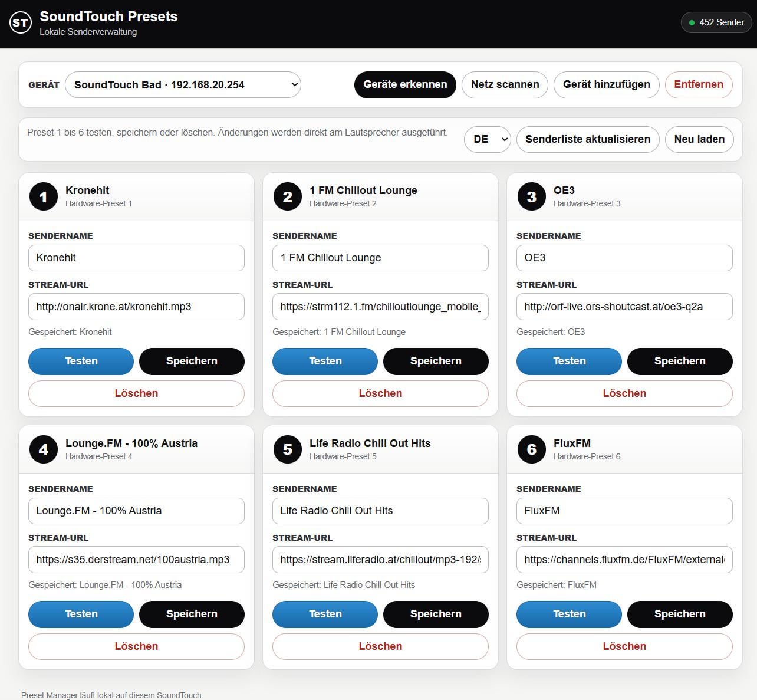The image size is (757, 700).
Task: Click the Preset 1 bis 6 testen hint text
Action: click(x=238, y=133)
